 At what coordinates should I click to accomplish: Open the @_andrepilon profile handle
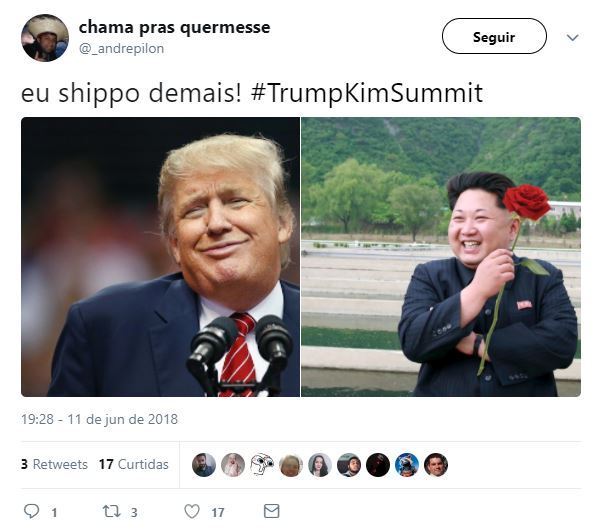122,49
